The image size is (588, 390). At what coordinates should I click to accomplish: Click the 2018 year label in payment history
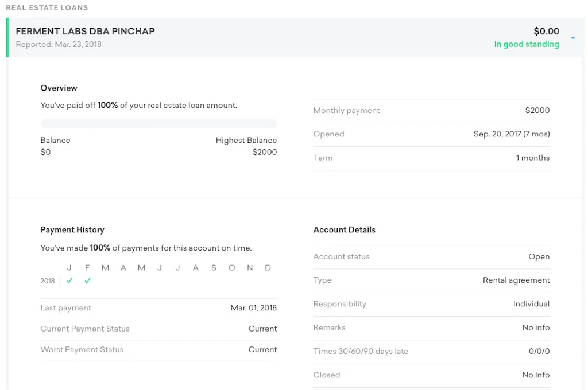[x=48, y=281]
